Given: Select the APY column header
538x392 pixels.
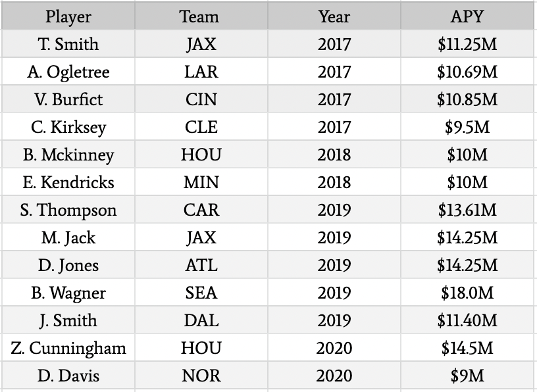Looking at the screenshot, I should point(467,16).
